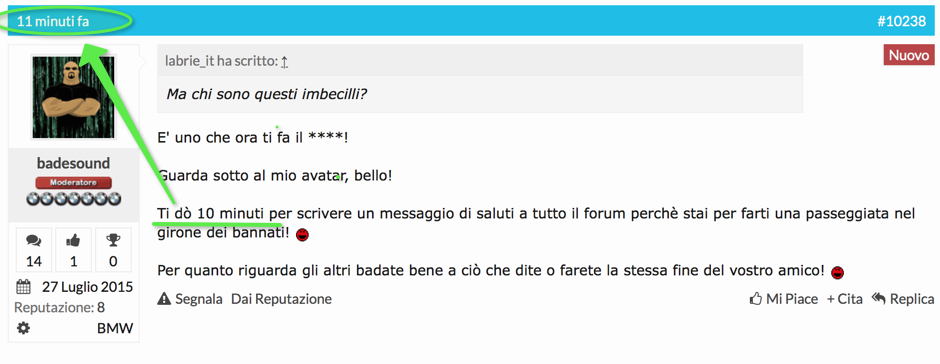Follow the up-arrow beside labrie_it ha scritto
The height and width of the screenshot is (364, 940).
pos(284,61)
